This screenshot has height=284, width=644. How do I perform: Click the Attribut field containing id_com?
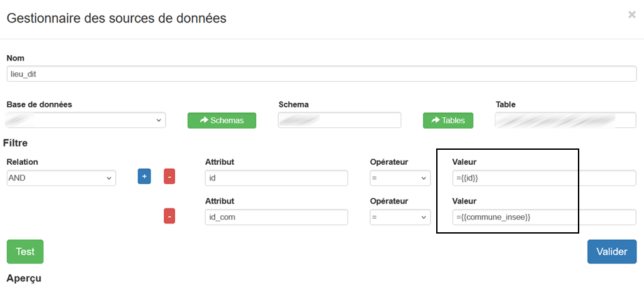pyautogui.click(x=276, y=217)
